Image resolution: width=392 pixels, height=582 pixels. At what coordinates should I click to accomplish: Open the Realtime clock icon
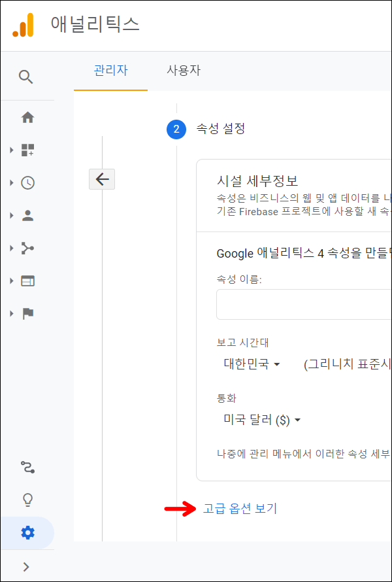click(x=28, y=182)
